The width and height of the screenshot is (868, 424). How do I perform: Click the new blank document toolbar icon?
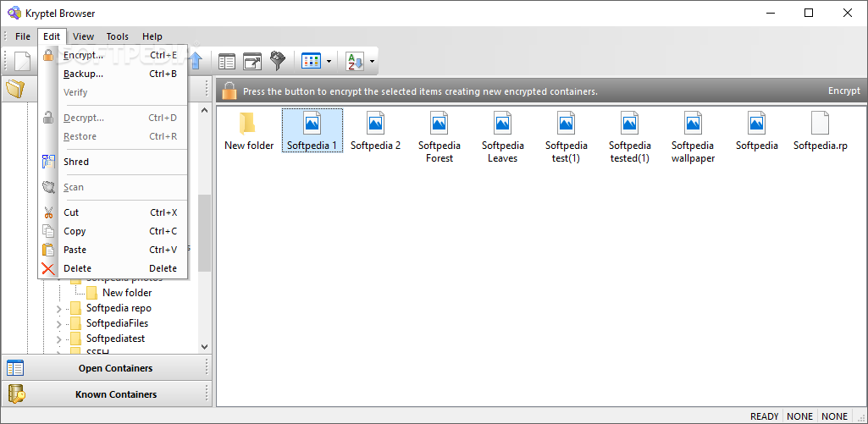[x=23, y=61]
